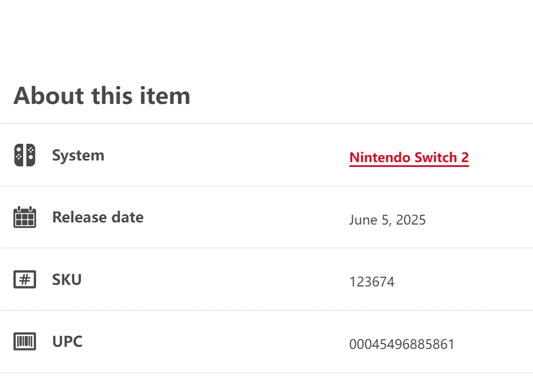This screenshot has height=392, width=533.
Task: Click the SKU number 123674
Action: pyautogui.click(x=372, y=282)
